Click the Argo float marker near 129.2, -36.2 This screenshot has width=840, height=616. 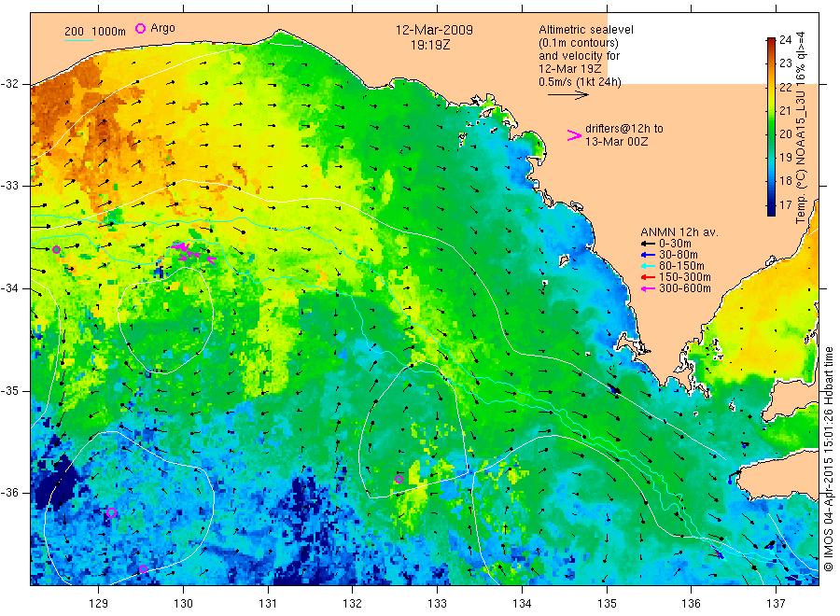pos(111,513)
